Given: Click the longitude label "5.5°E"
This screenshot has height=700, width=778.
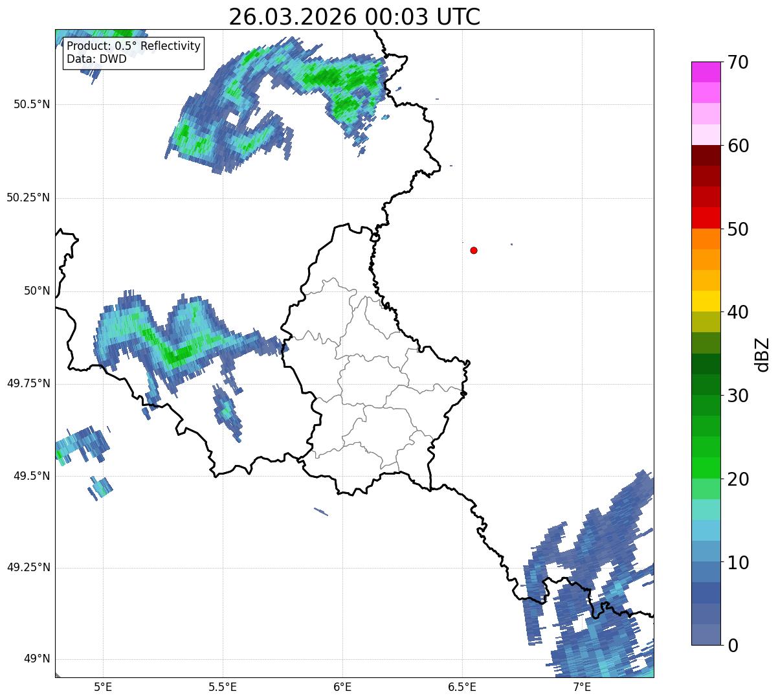Looking at the screenshot, I should coord(223,687).
